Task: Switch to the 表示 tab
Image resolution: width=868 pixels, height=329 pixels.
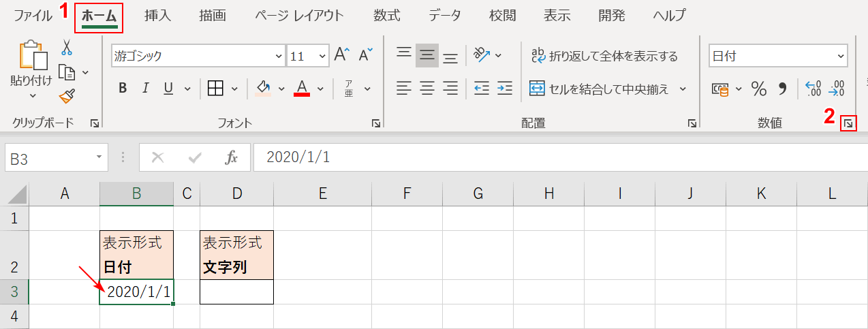Action: coord(557,15)
